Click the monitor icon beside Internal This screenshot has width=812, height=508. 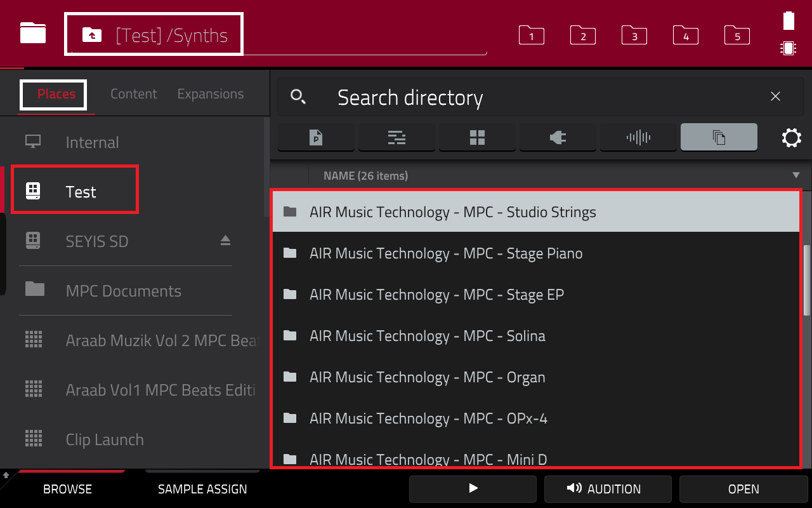click(x=33, y=141)
